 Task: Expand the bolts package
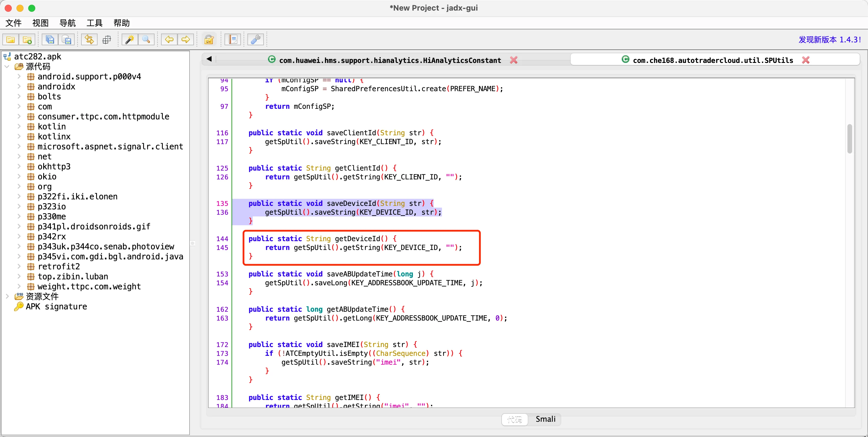(x=19, y=96)
